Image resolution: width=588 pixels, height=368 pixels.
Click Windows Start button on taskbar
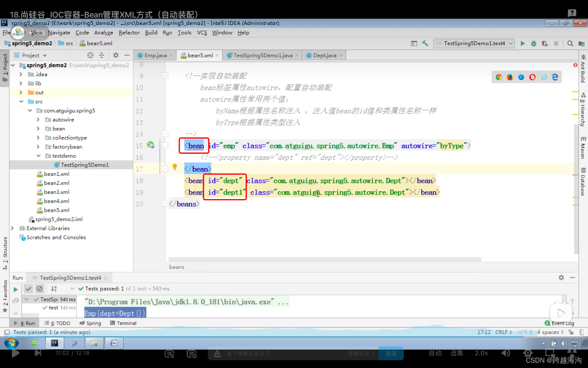pos(11,343)
